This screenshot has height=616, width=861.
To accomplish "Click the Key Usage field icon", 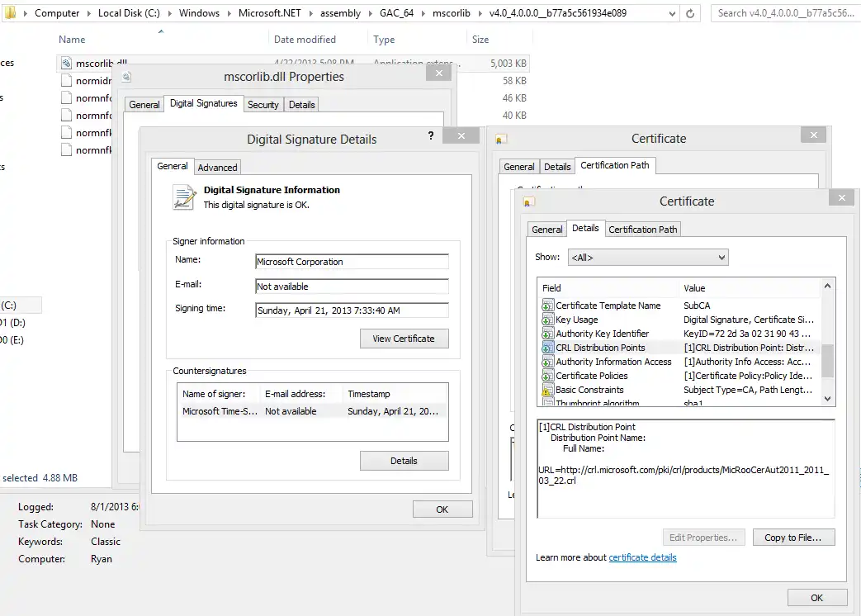I will tap(547, 320).
